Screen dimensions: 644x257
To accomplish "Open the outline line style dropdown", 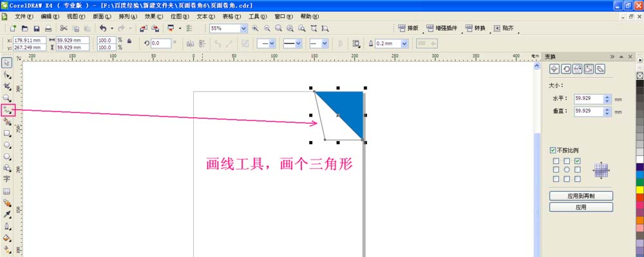I will point(298,44).
